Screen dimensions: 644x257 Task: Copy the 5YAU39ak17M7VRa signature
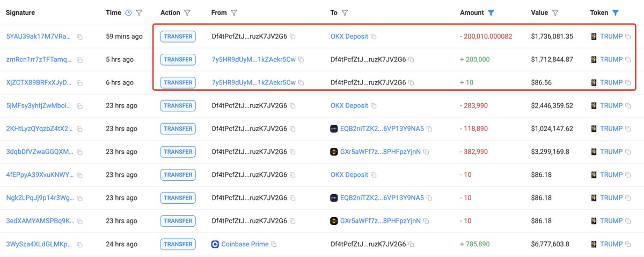click(79, 37)
